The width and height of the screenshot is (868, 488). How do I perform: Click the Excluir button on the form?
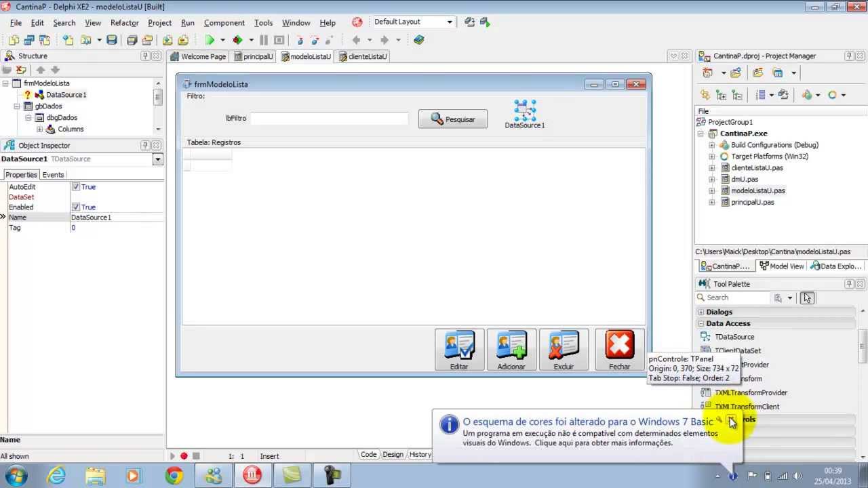(x=564, y=350)
